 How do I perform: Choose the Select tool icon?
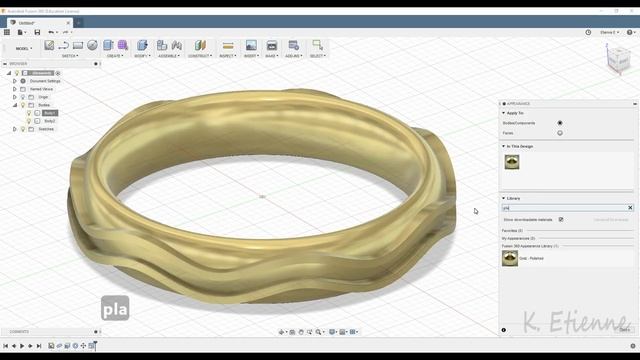(x=317, y=45)
